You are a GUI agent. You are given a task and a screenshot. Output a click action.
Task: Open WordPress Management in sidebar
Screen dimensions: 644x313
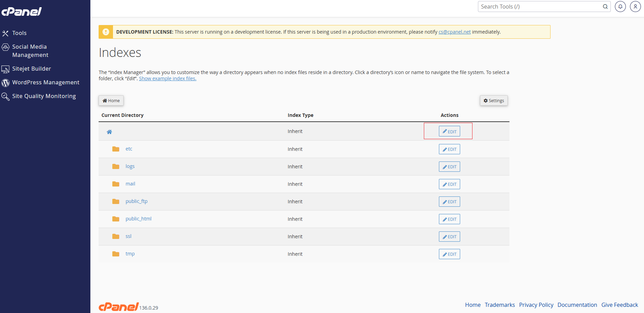tap(46, 82)
